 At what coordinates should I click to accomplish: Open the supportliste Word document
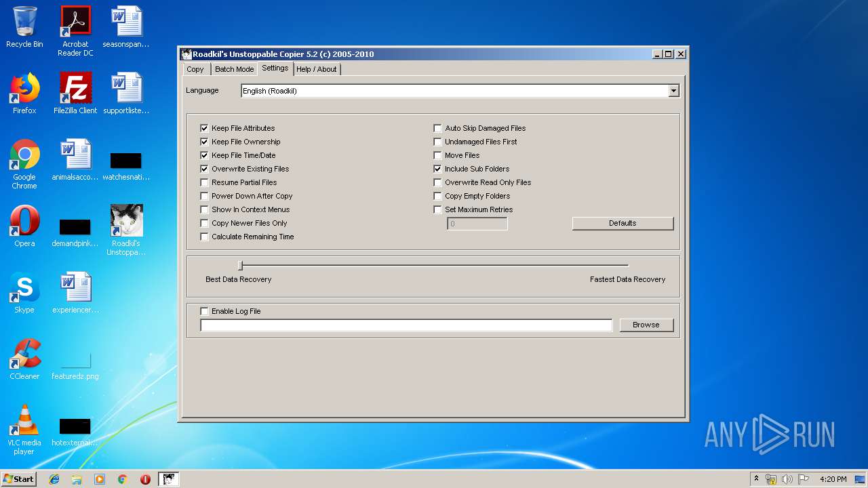click(x=126, y=94)
